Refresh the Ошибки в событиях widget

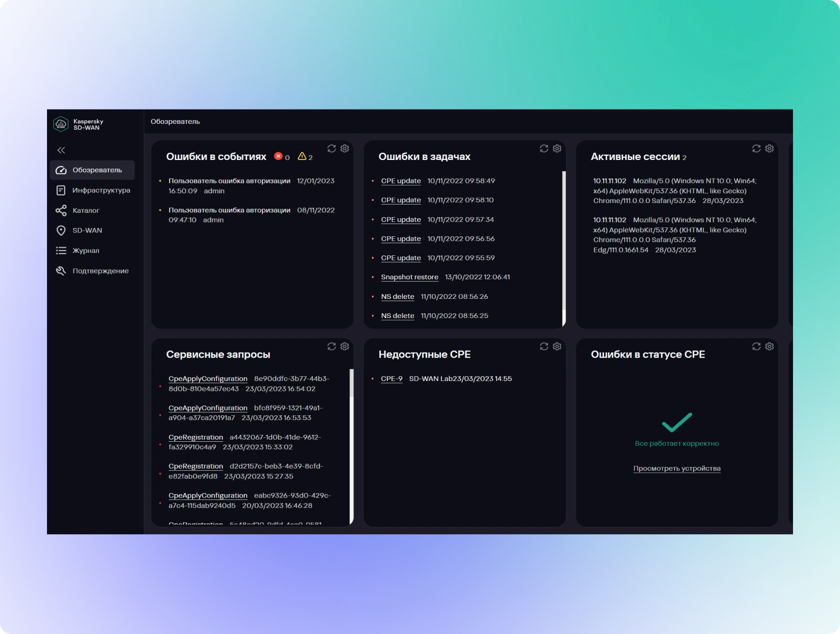click(x=332, y=148)
